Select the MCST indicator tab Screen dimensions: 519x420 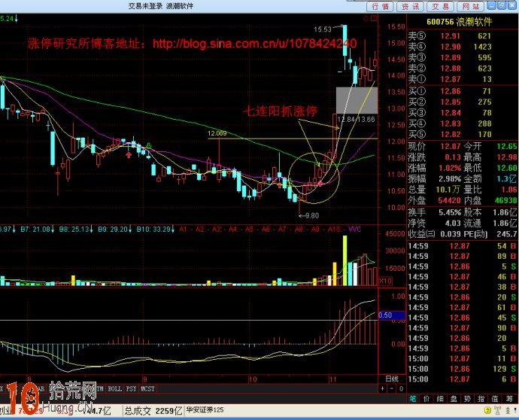tap(148, 388)
